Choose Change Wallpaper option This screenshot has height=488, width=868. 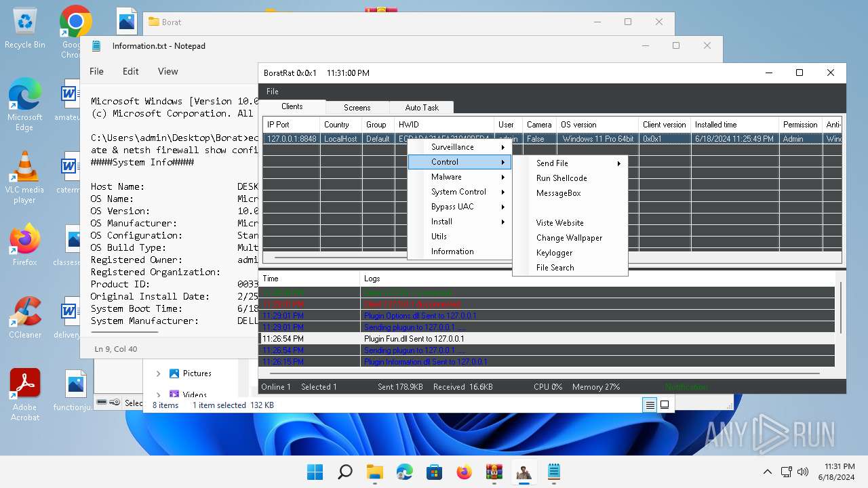point(570,238)
